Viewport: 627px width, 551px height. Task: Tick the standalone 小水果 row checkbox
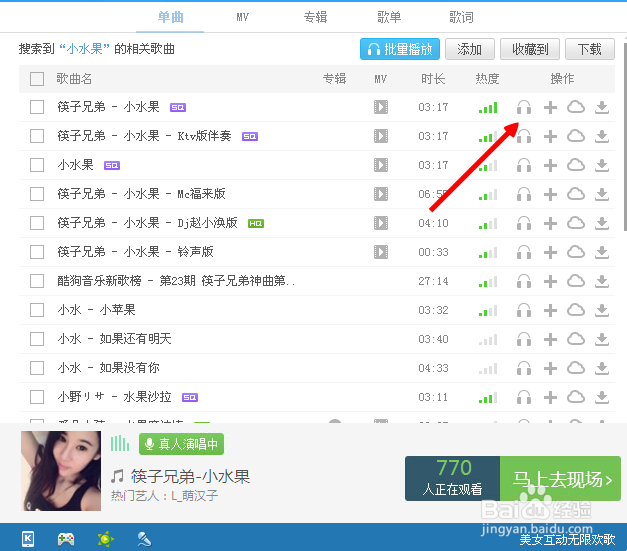click(x=37, y=165)
